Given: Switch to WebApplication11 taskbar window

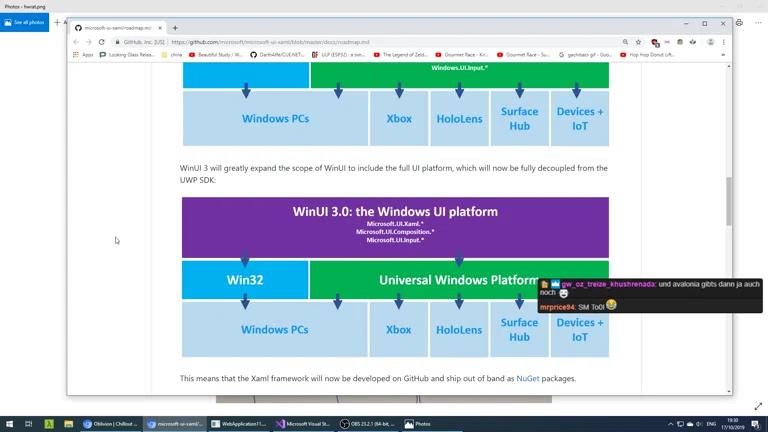Looking at the screenshot, I should coord(239,424).
